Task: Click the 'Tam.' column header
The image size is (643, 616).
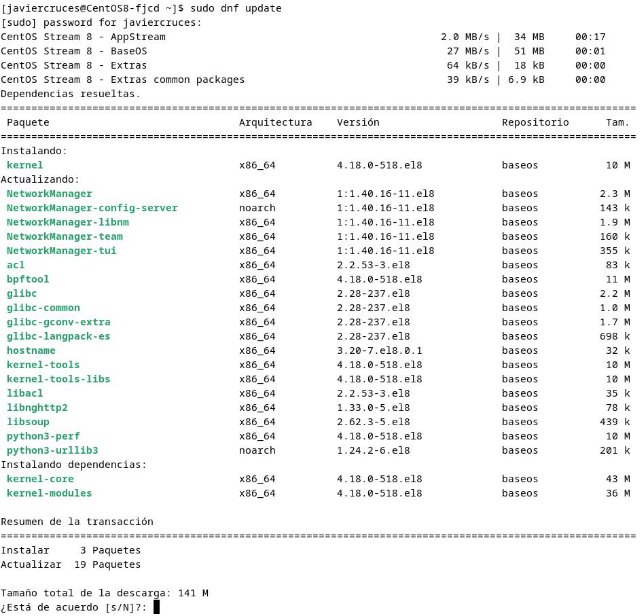Action: (618, 123)
